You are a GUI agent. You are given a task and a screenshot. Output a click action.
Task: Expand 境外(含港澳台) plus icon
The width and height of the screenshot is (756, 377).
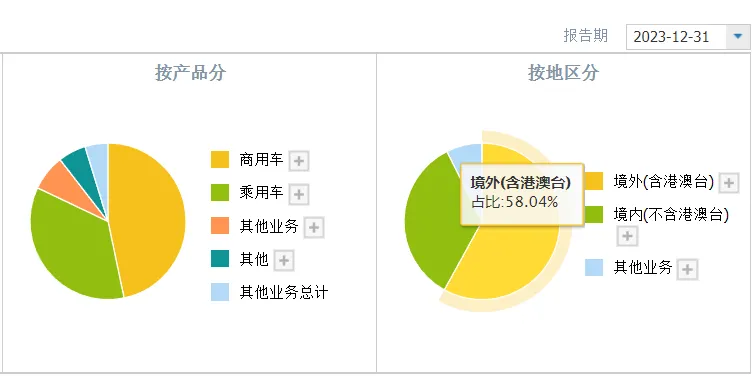[729, 183]
